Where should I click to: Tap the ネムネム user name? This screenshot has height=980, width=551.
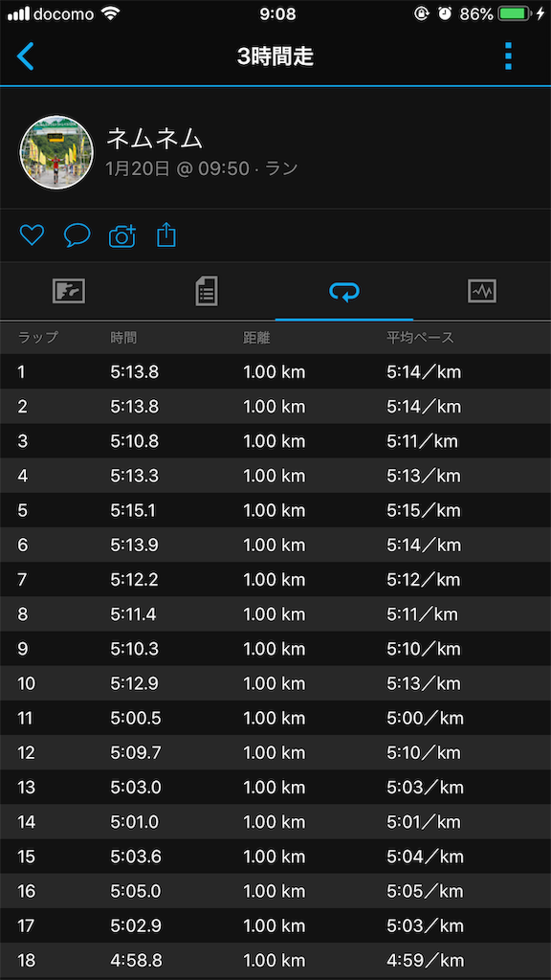tap(154, 138)
